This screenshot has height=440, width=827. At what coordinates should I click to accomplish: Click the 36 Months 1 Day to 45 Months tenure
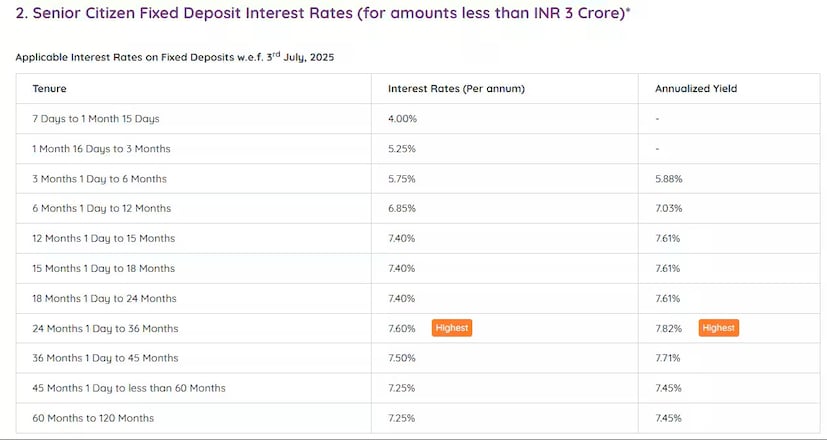[x=106, y=358]
